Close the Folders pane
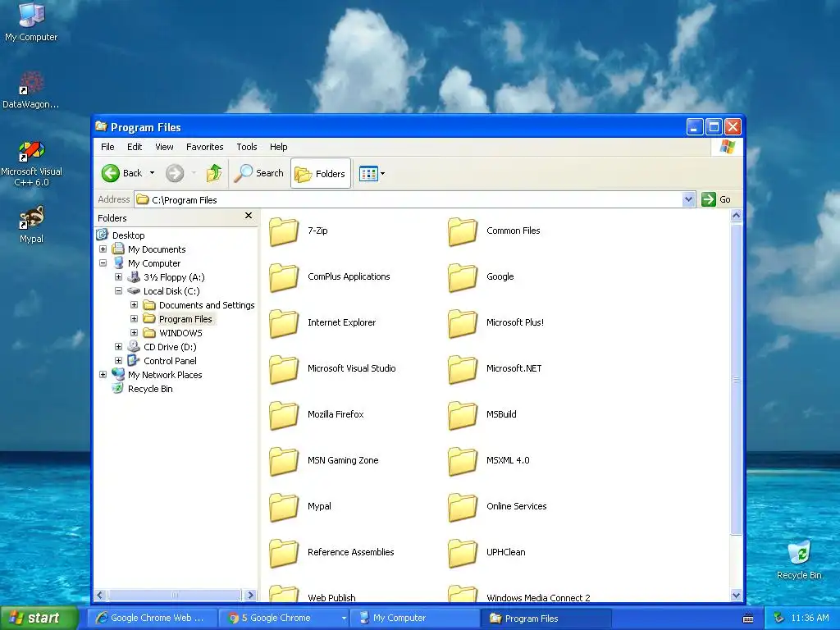Image resolution: width=840 pixels, height=630 pixels. coord(248,216)
